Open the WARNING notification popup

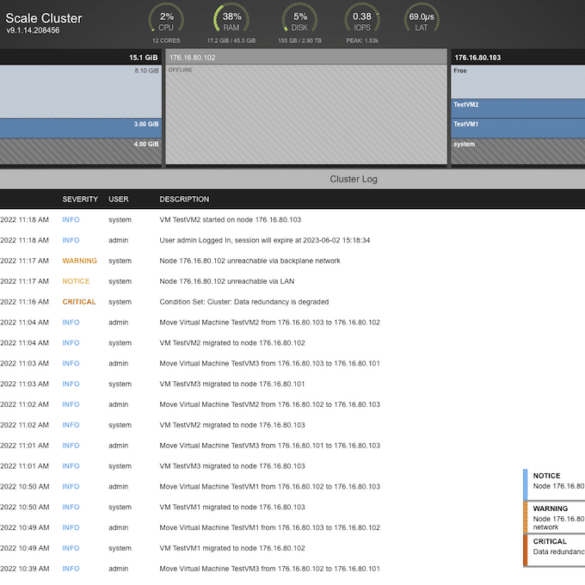[554, 517]
